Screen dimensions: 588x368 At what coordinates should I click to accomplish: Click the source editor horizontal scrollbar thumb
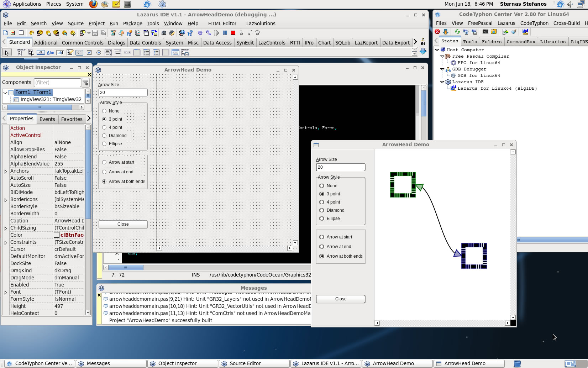[x=125, y=267]
